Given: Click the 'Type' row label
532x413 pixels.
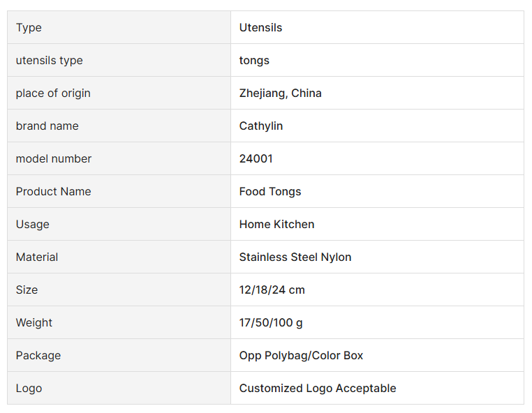Looking at the screenshot, I should [29, 28].
